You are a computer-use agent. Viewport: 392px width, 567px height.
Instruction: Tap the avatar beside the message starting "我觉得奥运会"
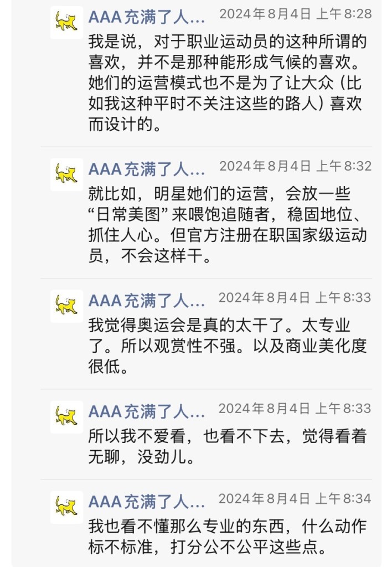click(66, 306)
